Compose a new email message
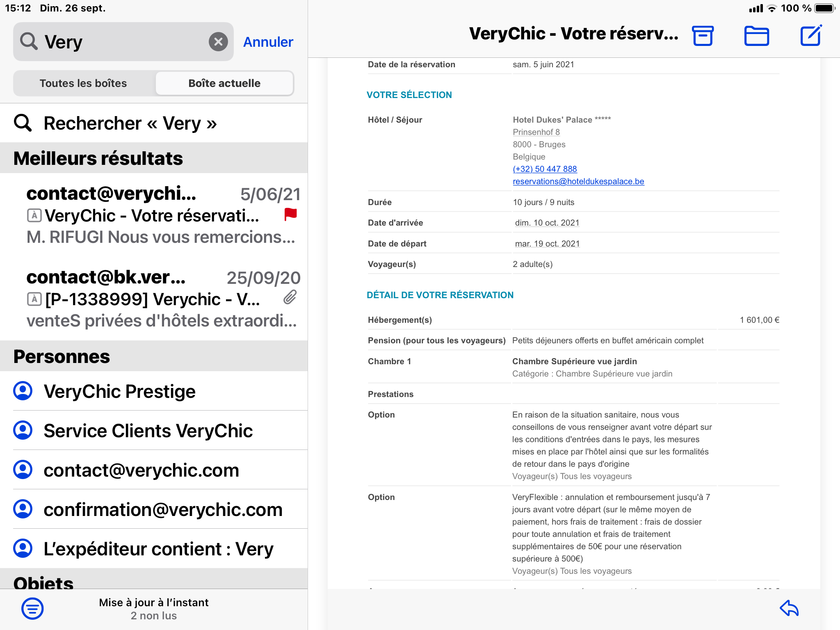 [x=811, y=36]
